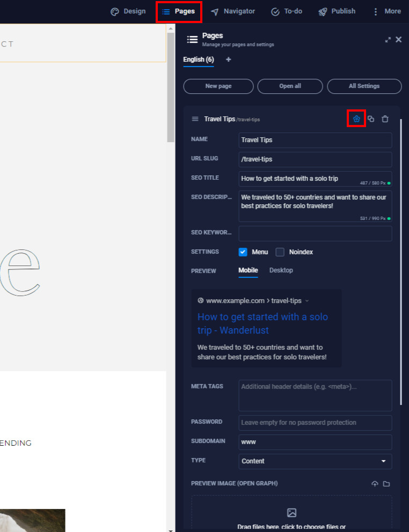Screen dimensions: 409x532
Task: Browse files folder for preview image
Action: coord(386,484)
